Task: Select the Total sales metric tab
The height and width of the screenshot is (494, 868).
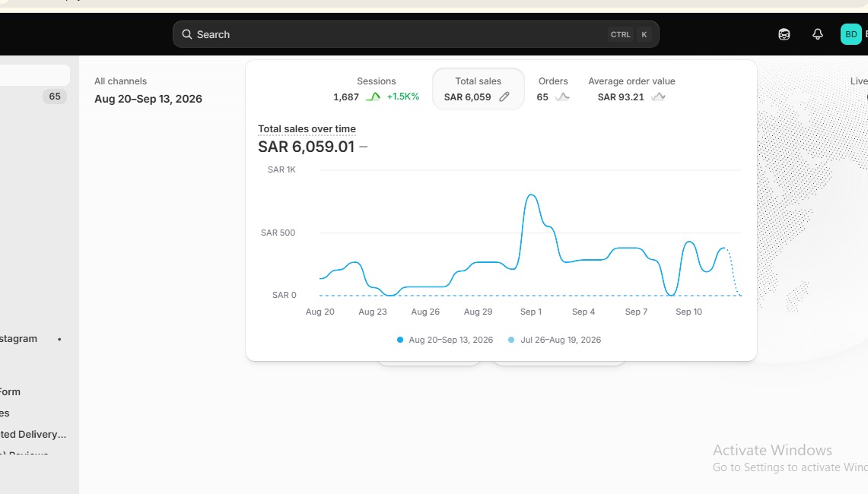Action: (x=478, y=89)
